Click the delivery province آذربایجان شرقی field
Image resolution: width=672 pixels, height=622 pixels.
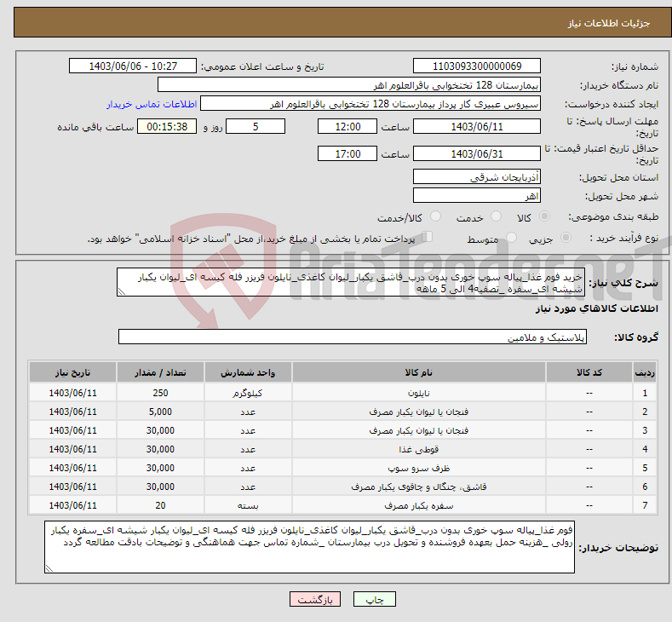tap(477, 176)
